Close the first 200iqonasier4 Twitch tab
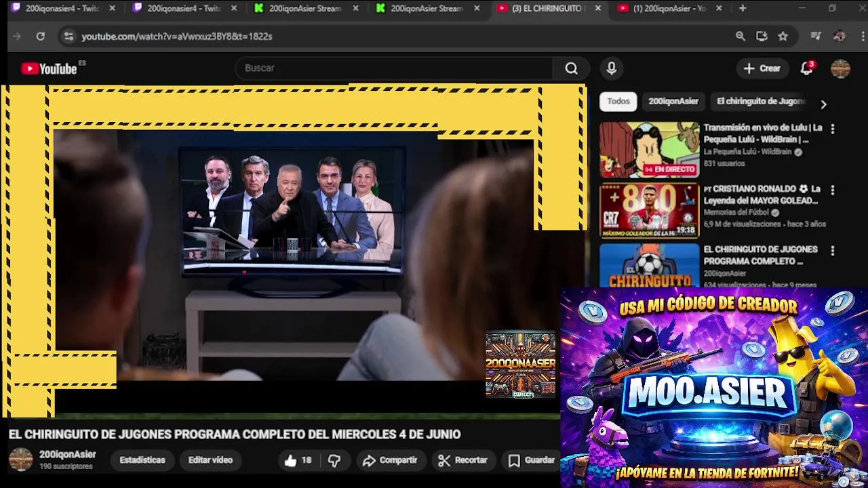 click(x=112, y=8)
